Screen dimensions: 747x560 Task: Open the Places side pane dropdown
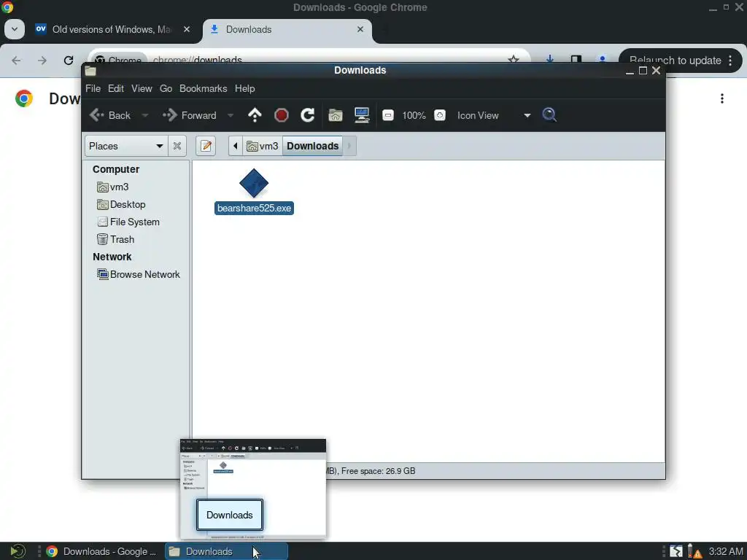(x=126, y=146)
